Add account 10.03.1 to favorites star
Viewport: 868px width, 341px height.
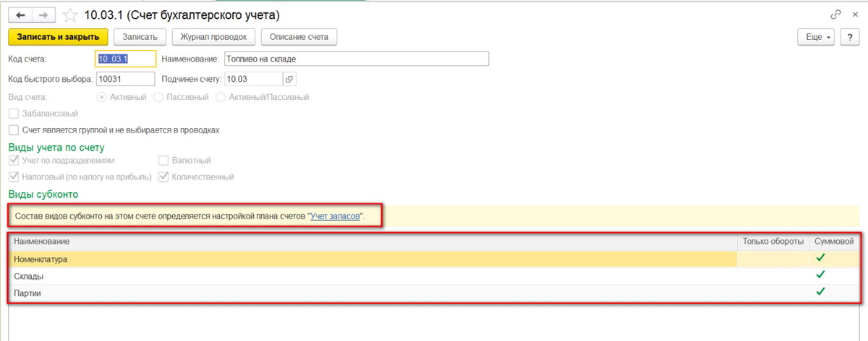70,15
